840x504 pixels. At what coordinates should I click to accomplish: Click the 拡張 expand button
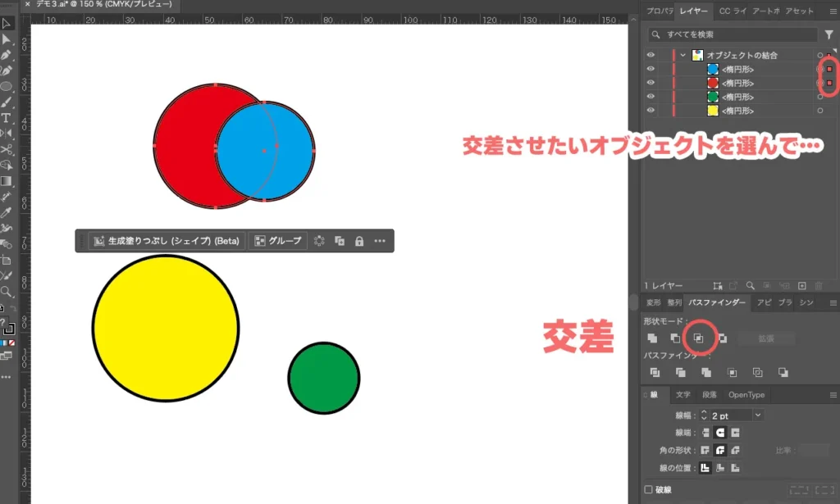(766, 338)
